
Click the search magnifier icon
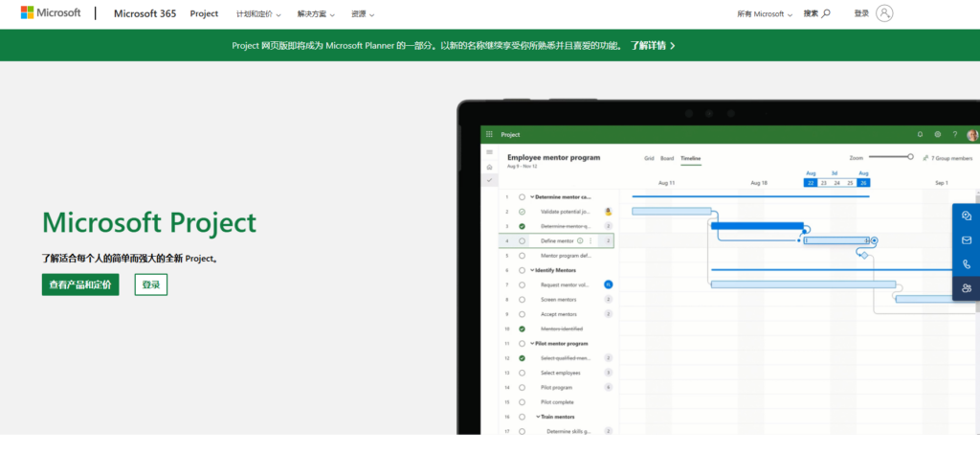pos(826,13)
